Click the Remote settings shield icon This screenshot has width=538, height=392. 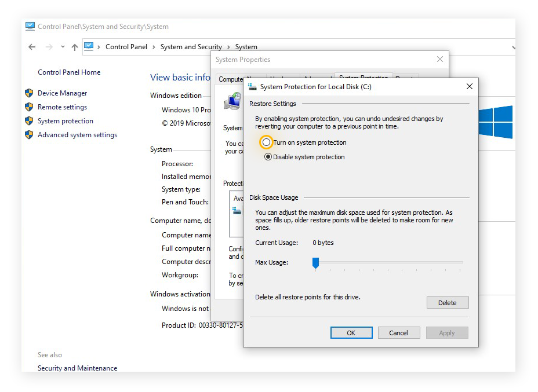pyautogui.click(x=28, y=107)
